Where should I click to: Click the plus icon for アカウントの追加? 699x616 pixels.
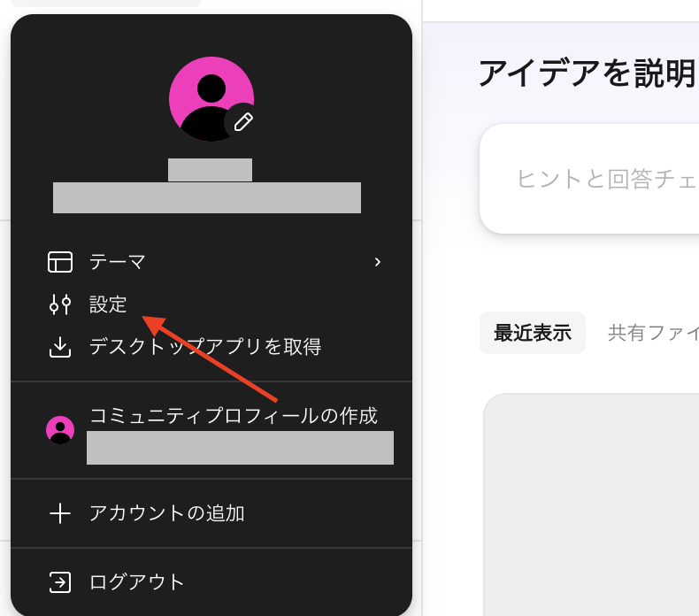pyautogui.click(x=60, y=513)
